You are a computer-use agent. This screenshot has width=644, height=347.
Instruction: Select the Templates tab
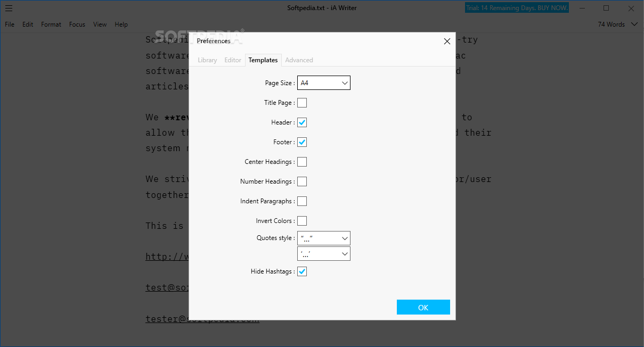click(x=263, y=60)
